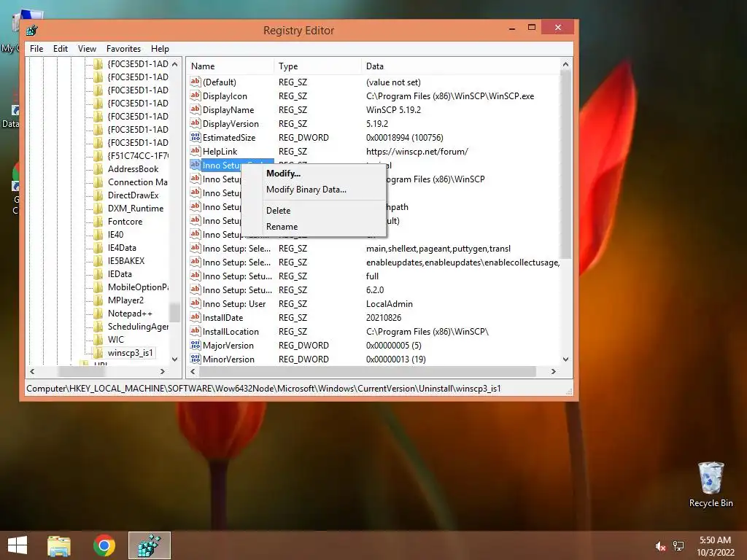Click the Inno Setup: User value icon
This screenshot has width=747, height=560.
(x=196, y=303)
